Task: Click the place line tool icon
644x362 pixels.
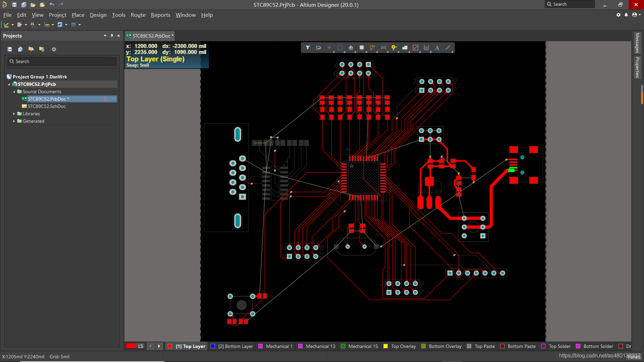Action: coord(448,48)
